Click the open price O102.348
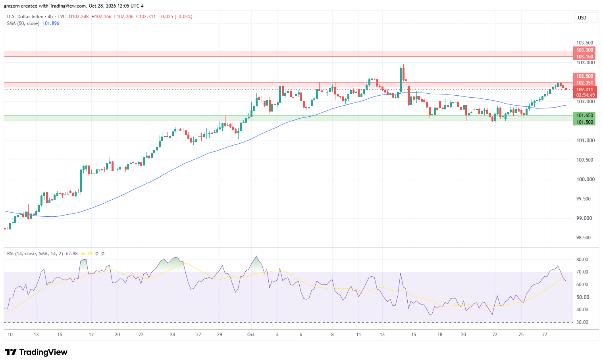603x364 pixels. [x=79, y=17]
